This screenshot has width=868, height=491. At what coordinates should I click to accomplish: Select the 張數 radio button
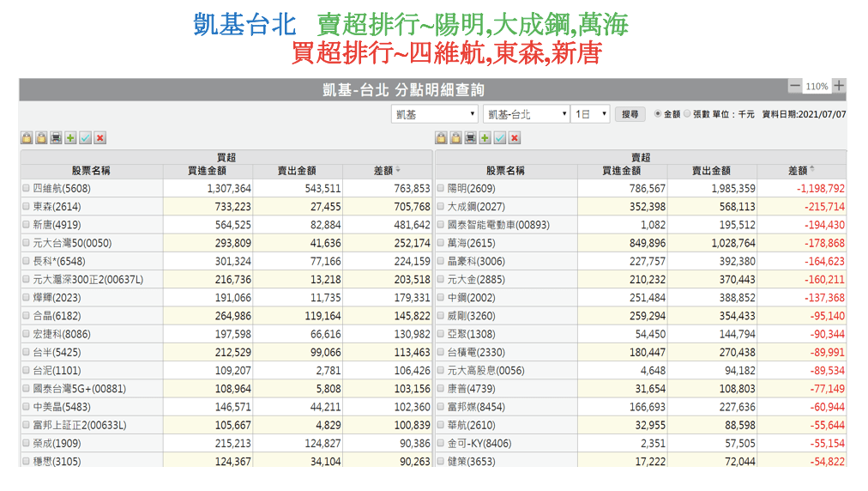(x=687, y=114)
